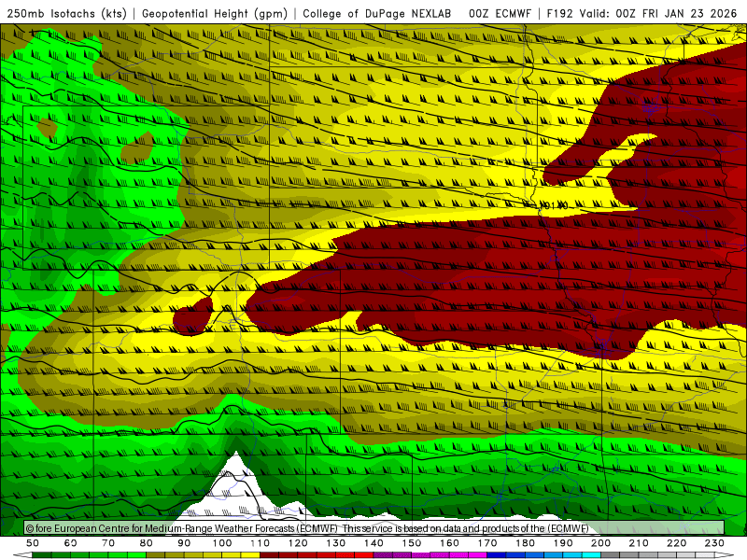Click the 9140 height contour label on map

tap(555, 205)
